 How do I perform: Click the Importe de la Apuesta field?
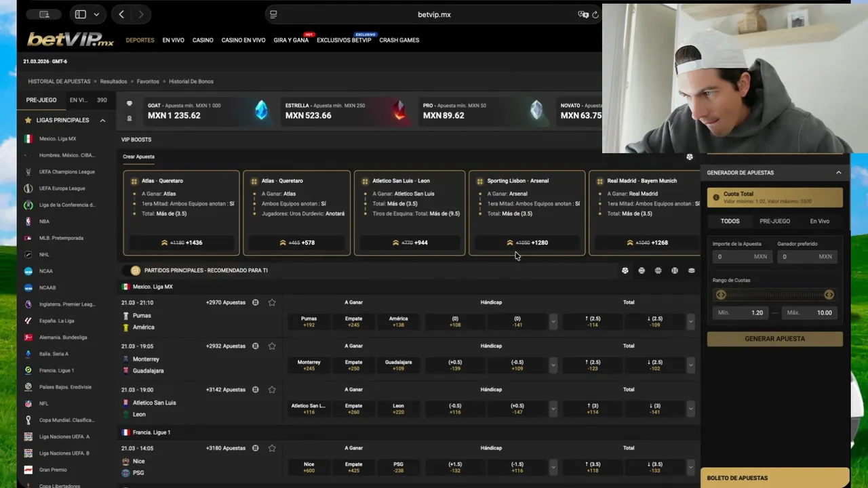pyautogui.click(x=741, y=257)
